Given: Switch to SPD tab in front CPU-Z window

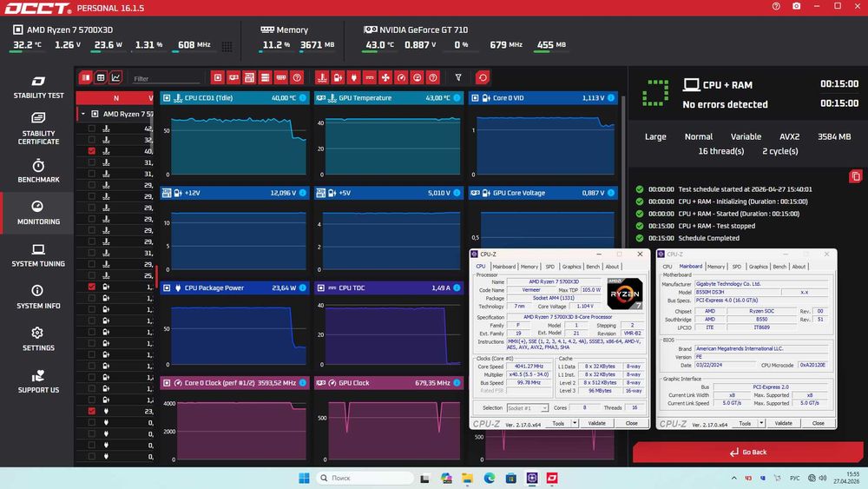Looking at the screenshot, I should [549, 267].
